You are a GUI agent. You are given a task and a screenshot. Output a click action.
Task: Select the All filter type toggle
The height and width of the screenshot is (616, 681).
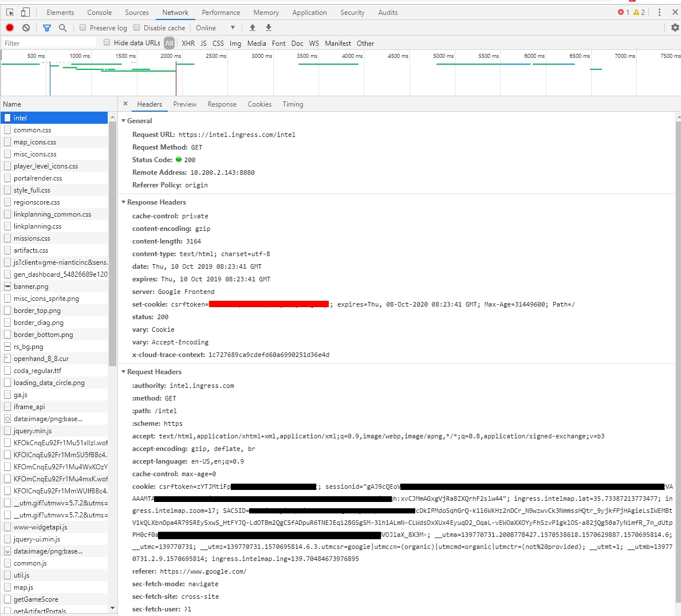[x=170, y=43]
